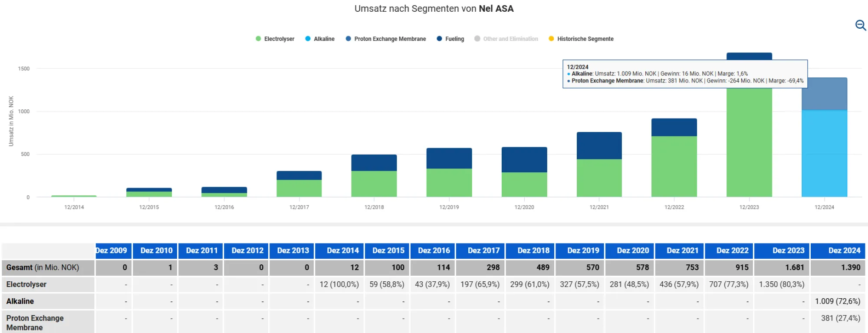868x333 pixels.
Task: Click the 12/2023 green Electrolyser bar
Action: (x=749, y=142)
